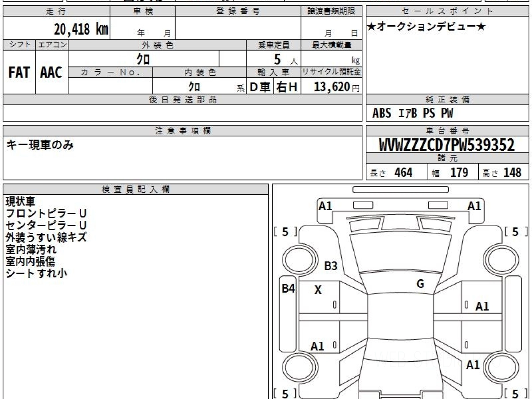Click inspector note 室内内張傷

coord(30,262)
